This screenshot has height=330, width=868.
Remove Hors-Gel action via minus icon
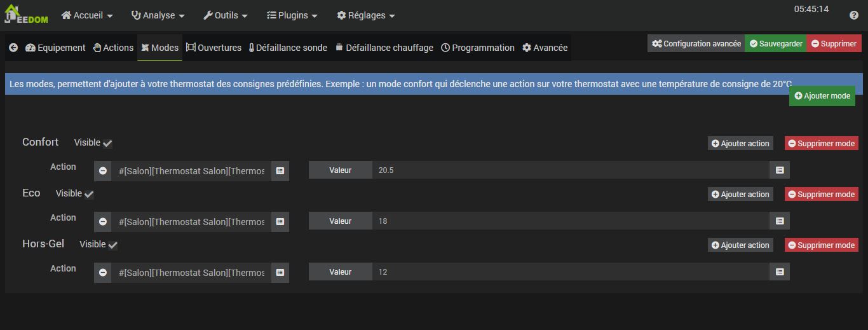click(103, 272)
